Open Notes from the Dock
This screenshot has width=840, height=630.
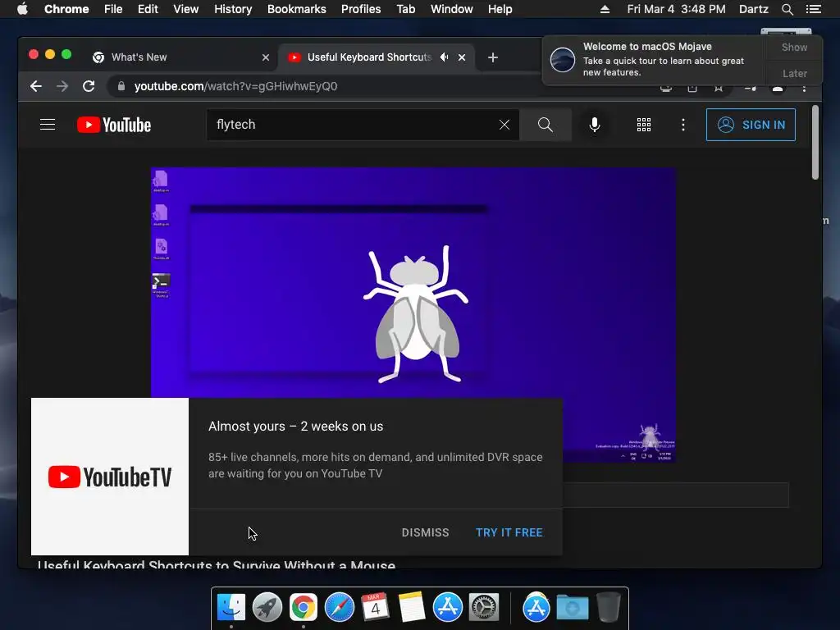point(412,607)
